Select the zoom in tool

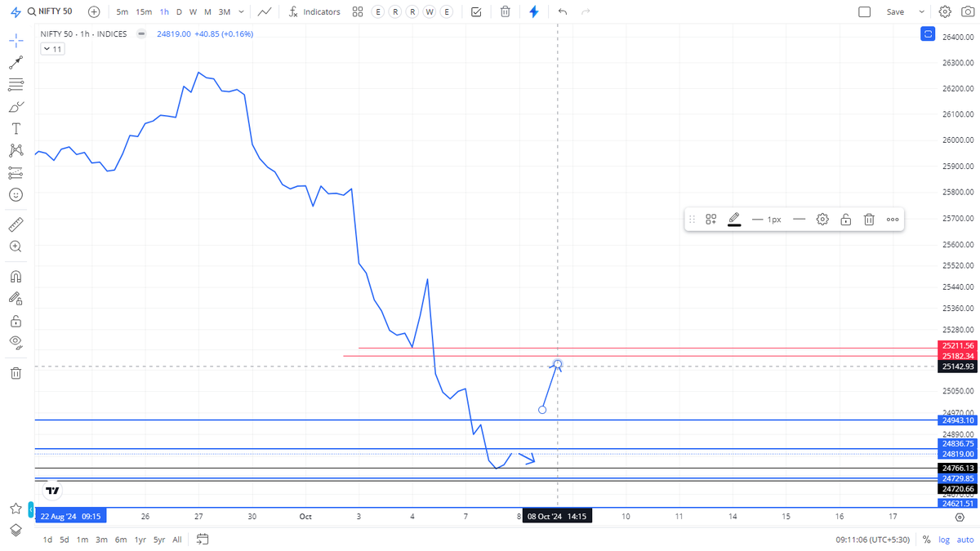pos(16,247)
